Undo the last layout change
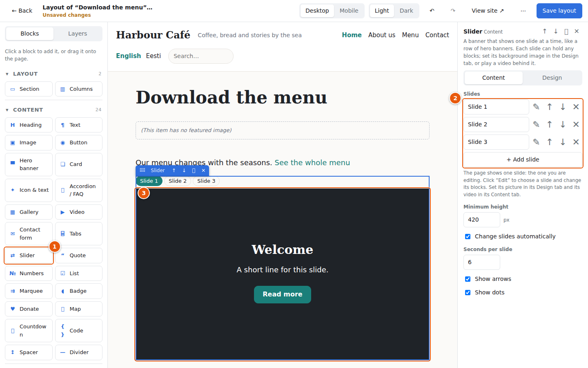 [x=432, y=11]
